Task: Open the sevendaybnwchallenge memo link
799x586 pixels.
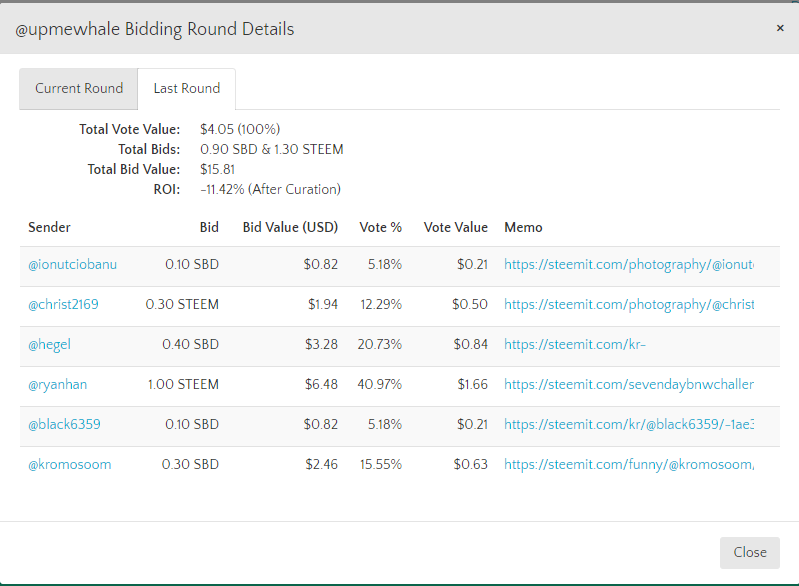Action: 629,384
